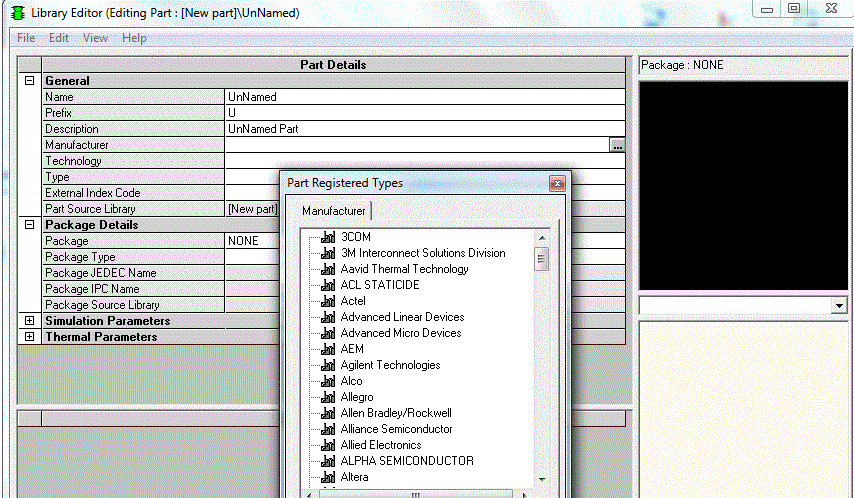
Task: Click the black package preview area
Action: tap(743, 186)
